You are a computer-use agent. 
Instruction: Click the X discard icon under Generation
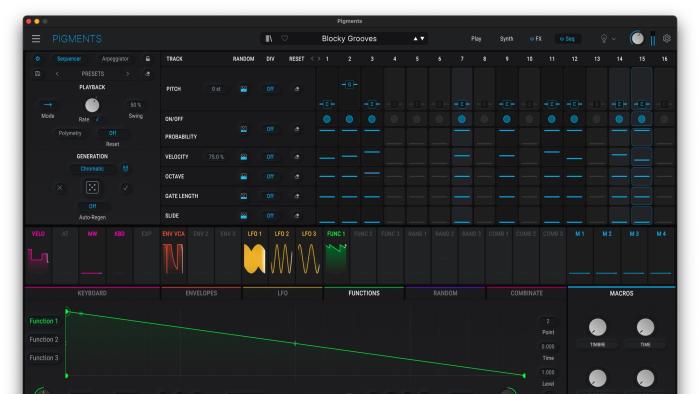(59, 188)
